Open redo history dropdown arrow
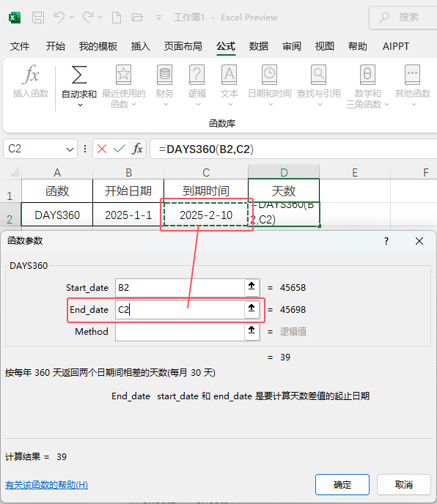437x504 pixels. pos(100,18)
